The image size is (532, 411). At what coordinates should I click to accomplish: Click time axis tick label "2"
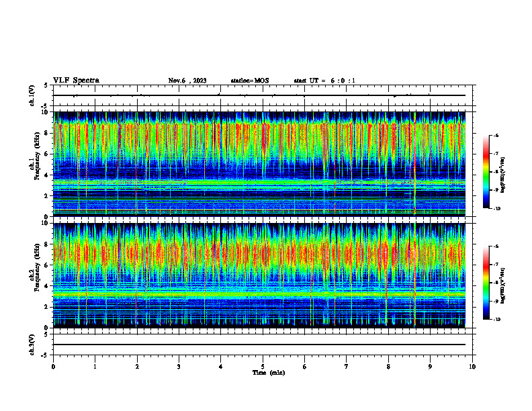pos(137,367)
